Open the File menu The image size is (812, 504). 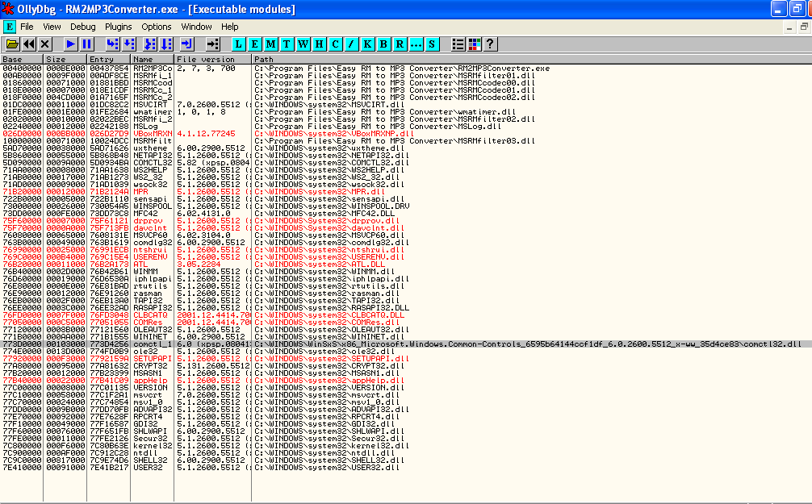click(27, 27)
